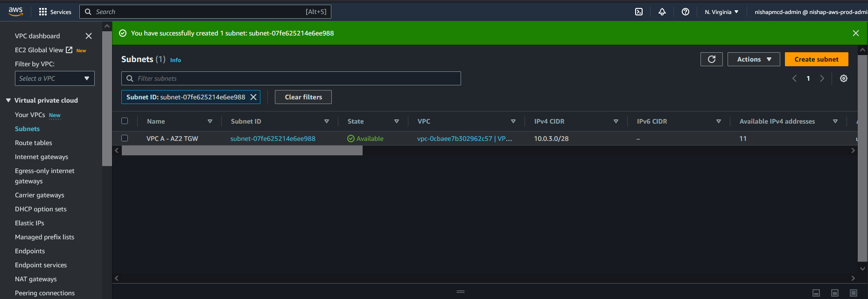Open subnet-07fe625214e6ee988 link in table
This screenshot has height=299, width=868.
[x=273, y=139]
